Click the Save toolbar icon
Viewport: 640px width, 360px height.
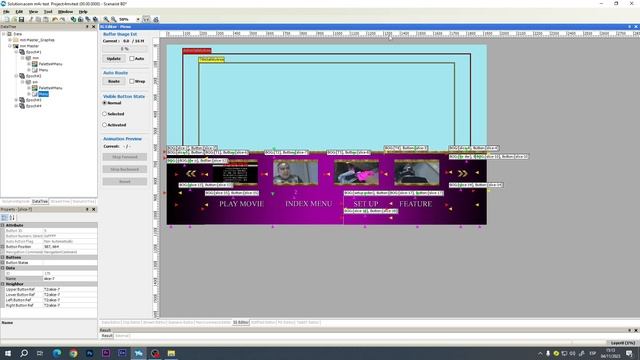point(21,19)
